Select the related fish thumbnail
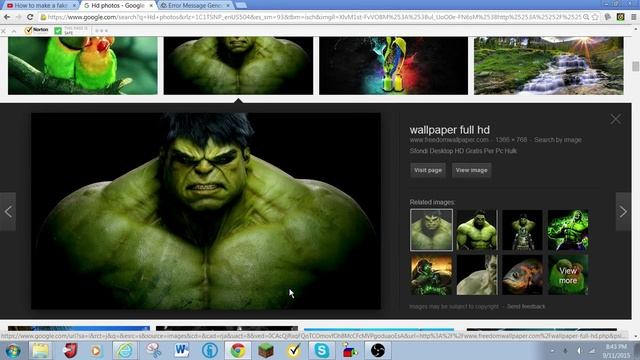This screenshot has height=360, width=640. [x=522, y=275]
